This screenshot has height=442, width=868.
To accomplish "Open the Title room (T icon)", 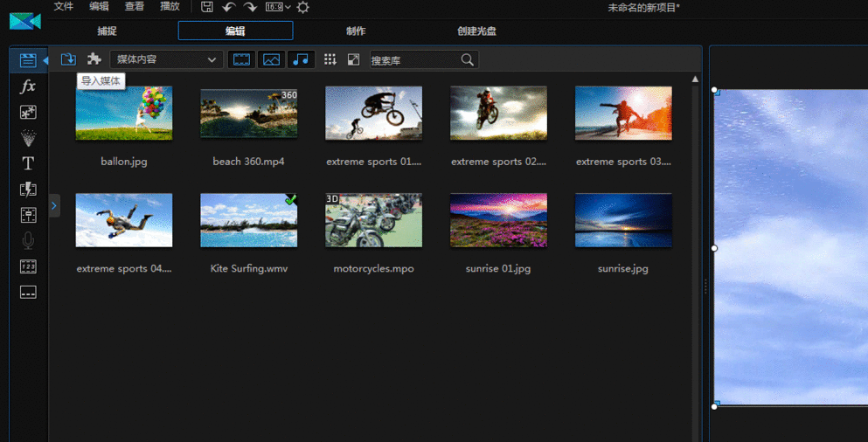I will tap(28, 163).
